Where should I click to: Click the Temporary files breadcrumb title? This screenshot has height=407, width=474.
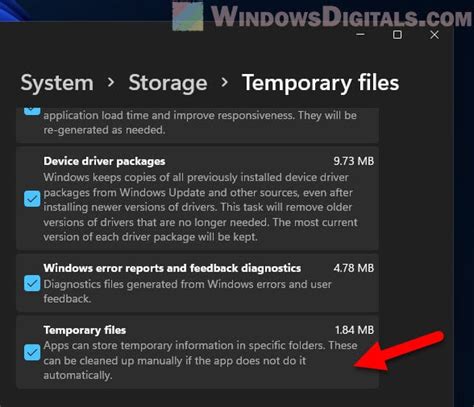coord(320,83)
